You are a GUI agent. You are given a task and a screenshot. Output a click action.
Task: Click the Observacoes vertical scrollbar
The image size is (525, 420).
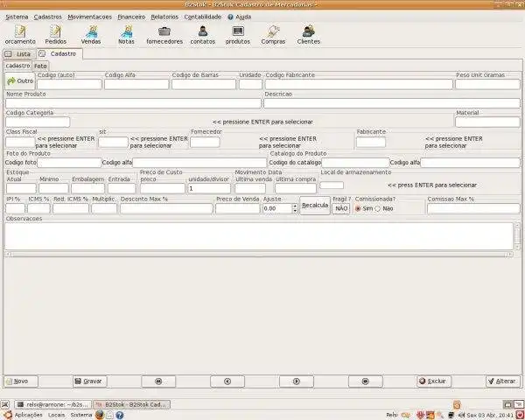(x=517, y=236)
